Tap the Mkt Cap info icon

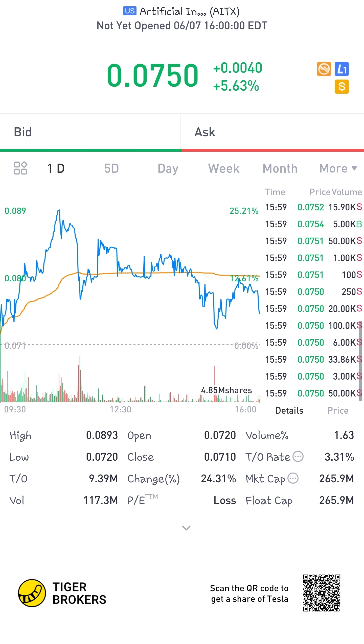(293, 478)
